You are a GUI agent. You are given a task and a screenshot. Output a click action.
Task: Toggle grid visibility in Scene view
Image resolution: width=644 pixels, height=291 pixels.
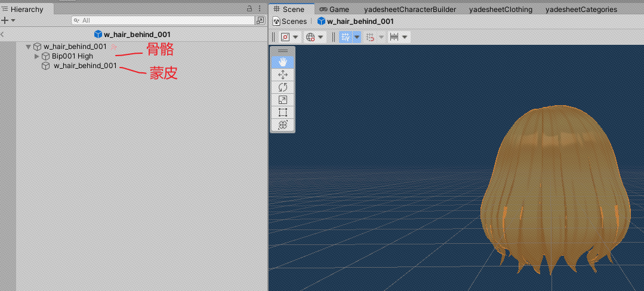point(346,38)
